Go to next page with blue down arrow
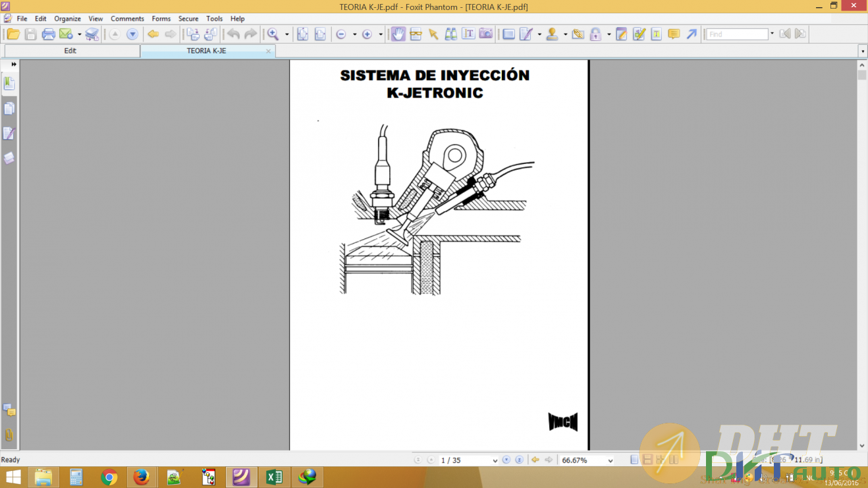The image size is (868, 488). pyautogui.click(x=132, y=34)
